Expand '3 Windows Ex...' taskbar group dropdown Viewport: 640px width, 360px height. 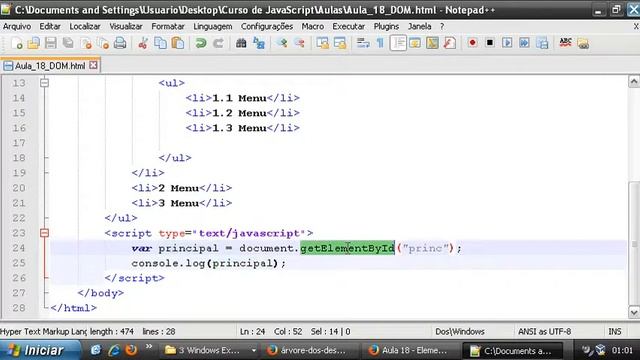click(253, 350)
